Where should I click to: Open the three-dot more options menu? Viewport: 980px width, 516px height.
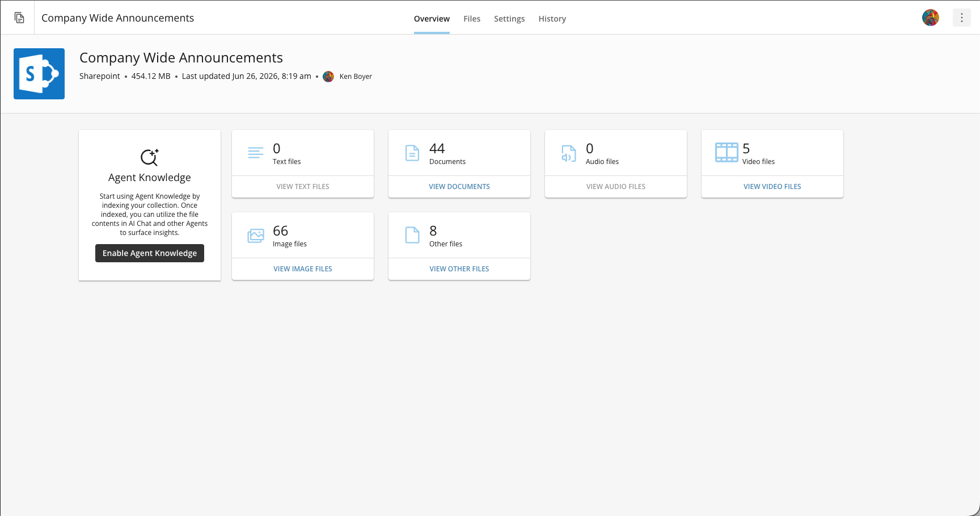tap(961, 18)
